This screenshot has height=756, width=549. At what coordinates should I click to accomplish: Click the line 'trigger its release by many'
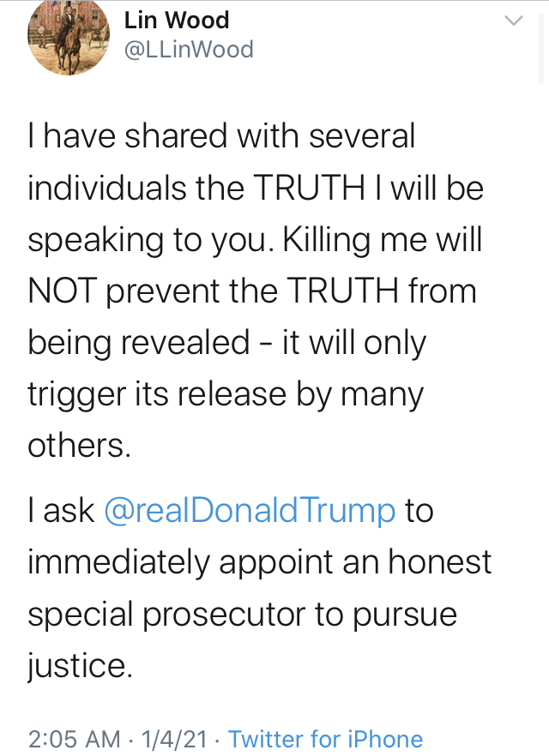tap(226, 394)
